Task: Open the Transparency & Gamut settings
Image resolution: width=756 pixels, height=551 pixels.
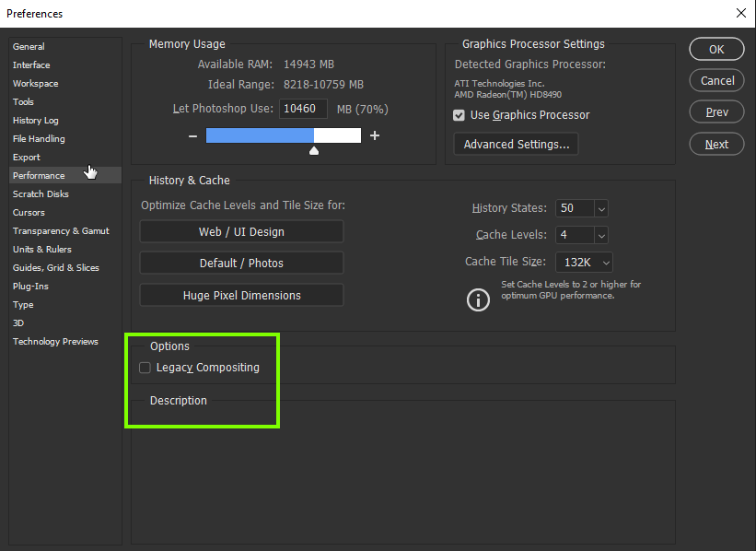Action: point(61,230)
